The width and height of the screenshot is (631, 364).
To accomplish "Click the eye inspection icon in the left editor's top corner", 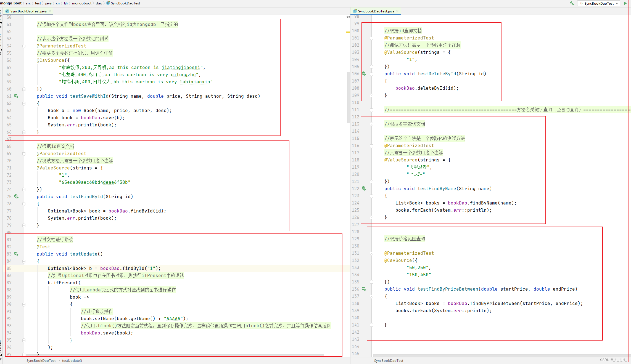I will click(x=348, y=17).
